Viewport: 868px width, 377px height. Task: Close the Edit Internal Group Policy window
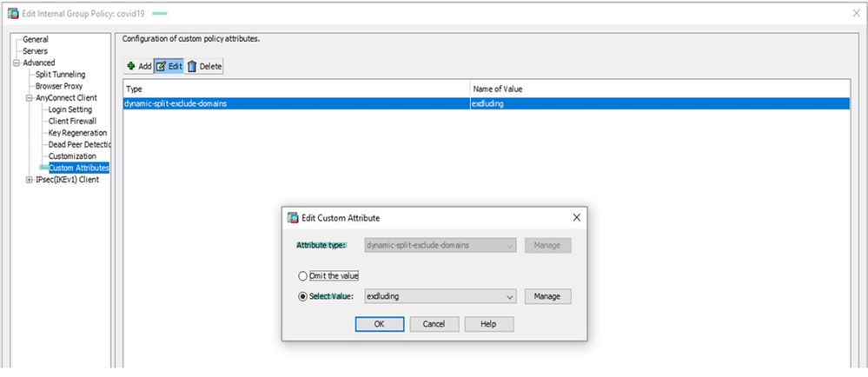(856, 13)
